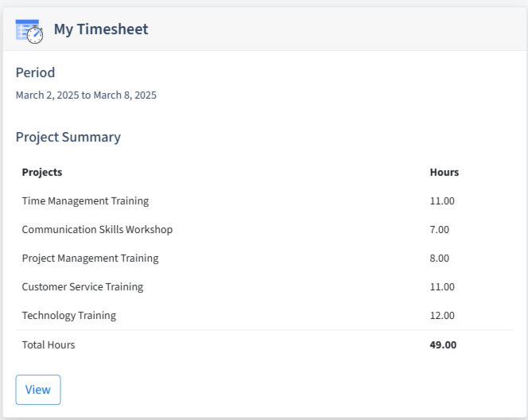Select Technology Training project
The width and height of the screenshot is (528, 420).
[69, 315]
